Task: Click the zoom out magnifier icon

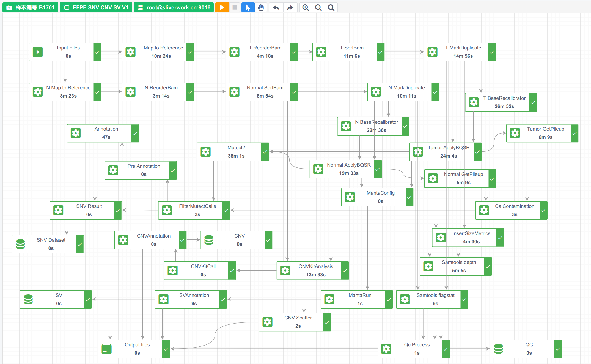Action: tap(318, 7)
